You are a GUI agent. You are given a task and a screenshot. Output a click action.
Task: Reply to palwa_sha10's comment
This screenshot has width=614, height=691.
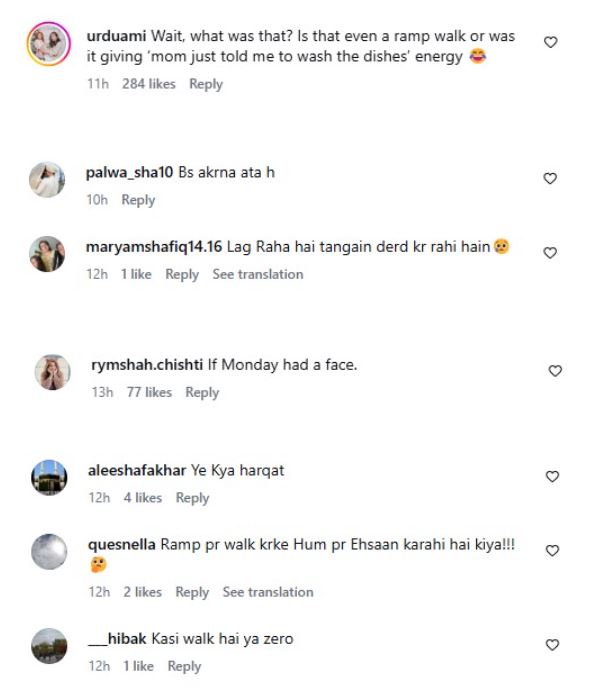[138, 200]
